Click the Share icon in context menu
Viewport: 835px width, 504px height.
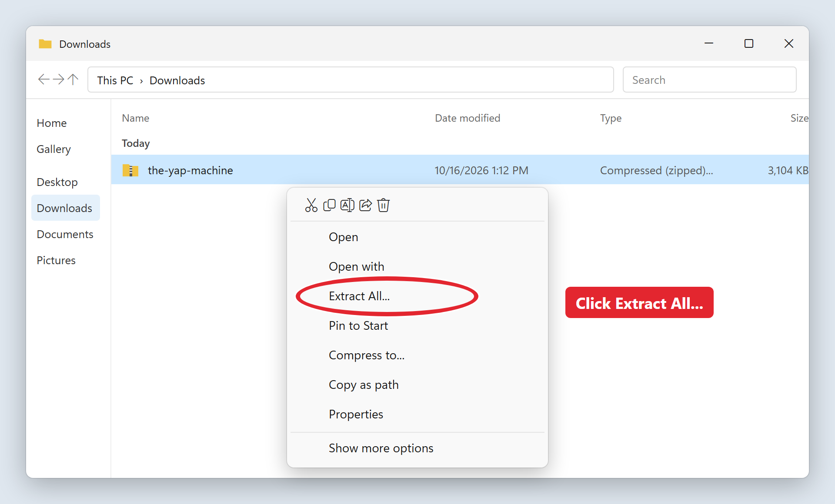[366, 205]
